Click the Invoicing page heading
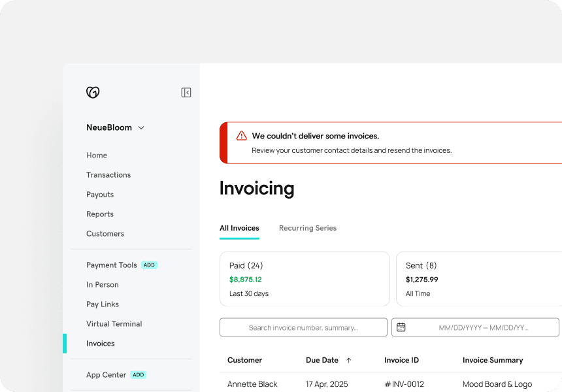The width and height of the screenshot is (562, 392). point(257,188)
